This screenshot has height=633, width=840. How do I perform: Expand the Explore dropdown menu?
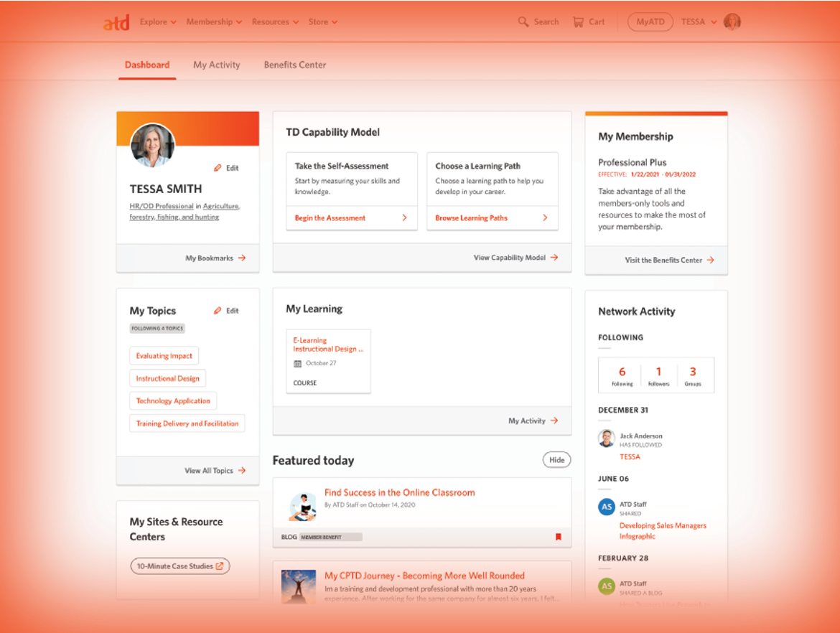(x=158, y=22)
